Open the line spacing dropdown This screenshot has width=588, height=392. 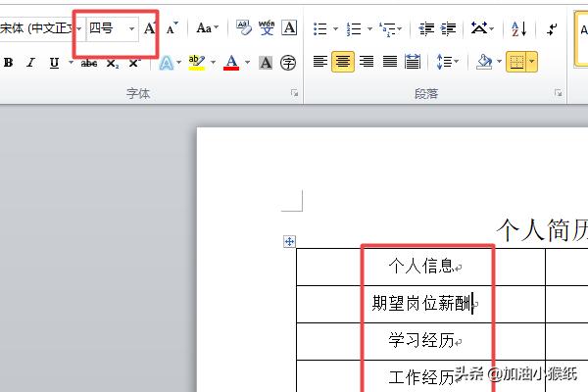pyautogui.click(x=448, y=62)
